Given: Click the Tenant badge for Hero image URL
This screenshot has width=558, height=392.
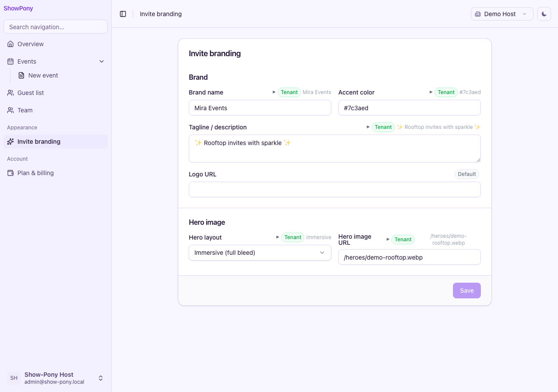Looking at the screenshot, I should (403, 240).
